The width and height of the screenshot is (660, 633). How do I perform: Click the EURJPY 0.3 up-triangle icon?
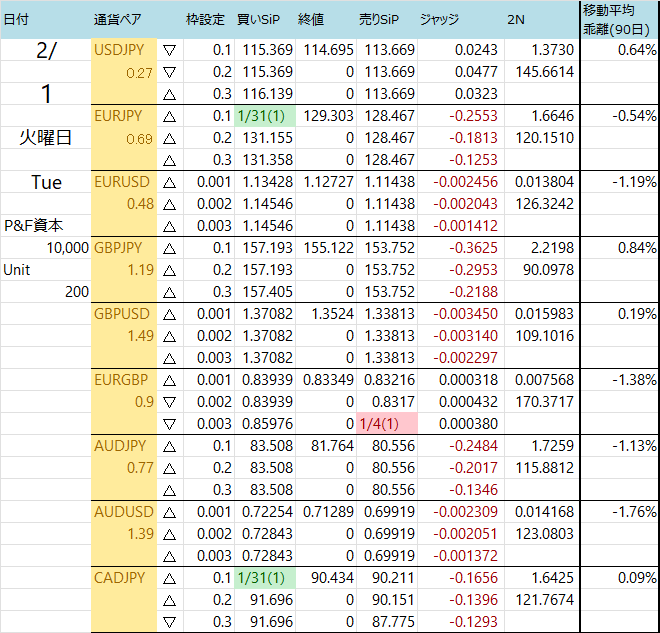pos(169,160)
